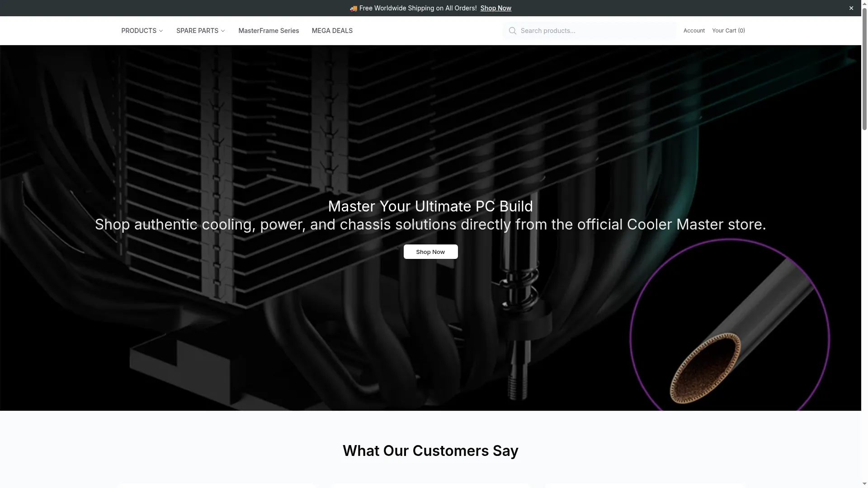The width and height of the screenshot is (868, 488).
Task: Open the MEGA DEALS page
Action: point(332,31)
